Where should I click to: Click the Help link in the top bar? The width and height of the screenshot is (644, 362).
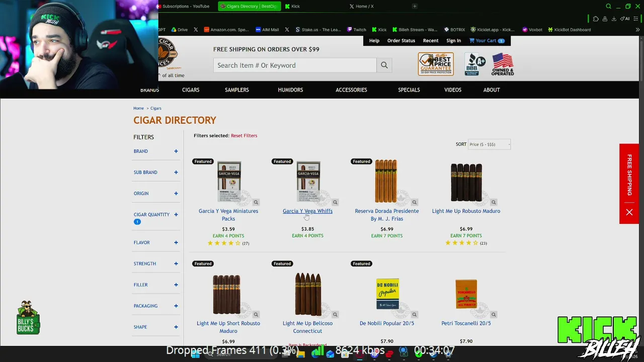coord(374,41)
